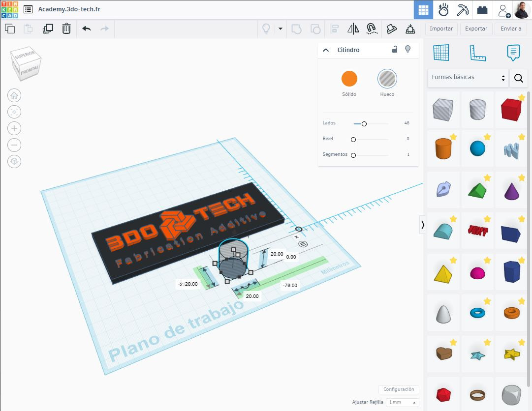
Task: Click the Exportar button
Action: (476, 29)
